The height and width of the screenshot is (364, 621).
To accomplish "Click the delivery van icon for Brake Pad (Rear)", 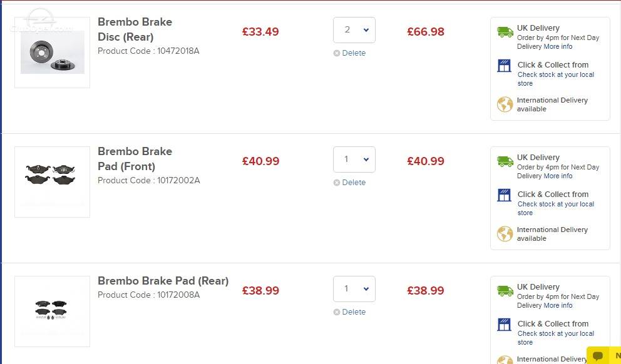I will pyautogui.click(x=505, y=291).
